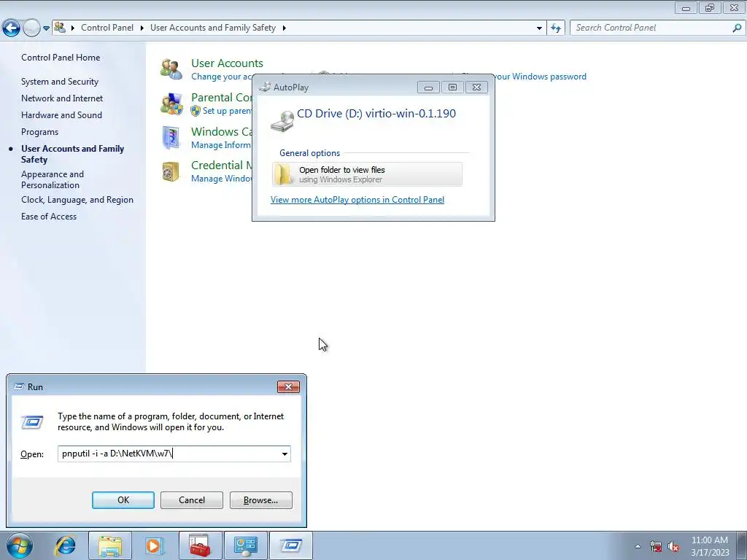This screenshot has width=747, height=560.
Task: Click the User Accounts icon
Action: click(x=171, y=69)
